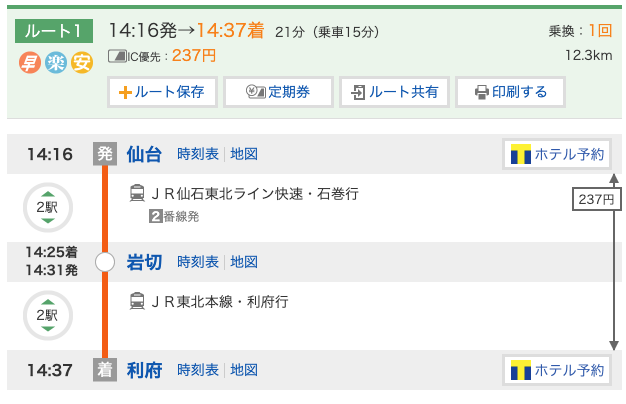Click the orange 早 fastest-route badge
The image size is (626, 404).
click(x=30, y=63)
